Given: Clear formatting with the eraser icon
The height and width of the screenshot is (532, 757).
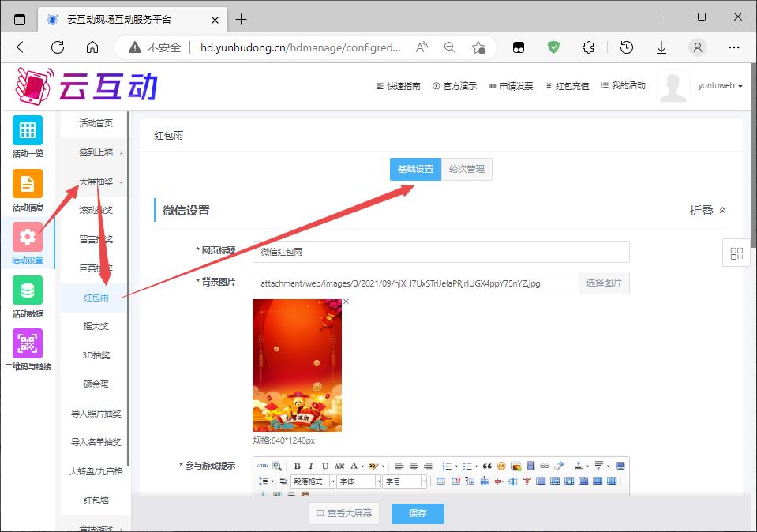Looking at the screenshot, I should (559, 466).
